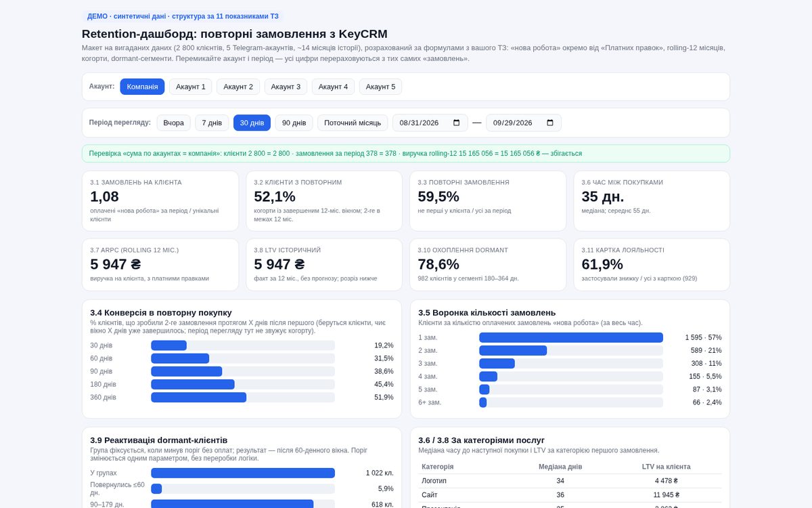Click the 3.11 Картка лояльності card
This screenshot has width=812, height=508.
(652, 264)
